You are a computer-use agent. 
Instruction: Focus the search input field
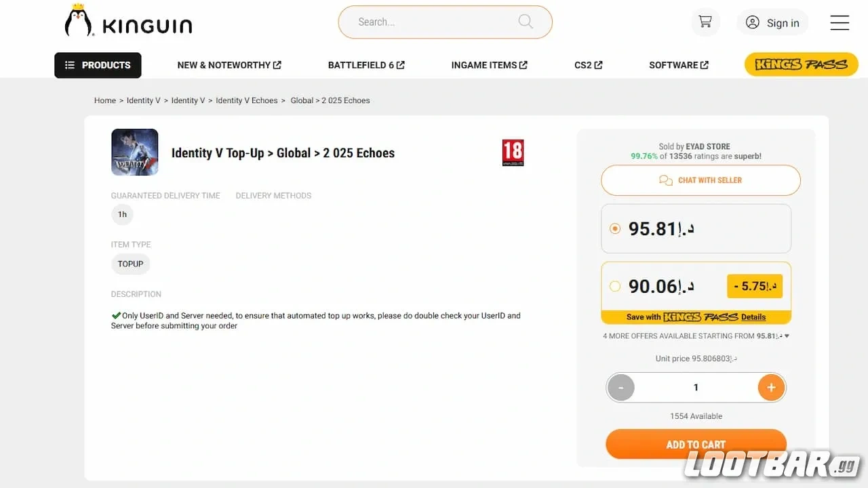[427, 22]
